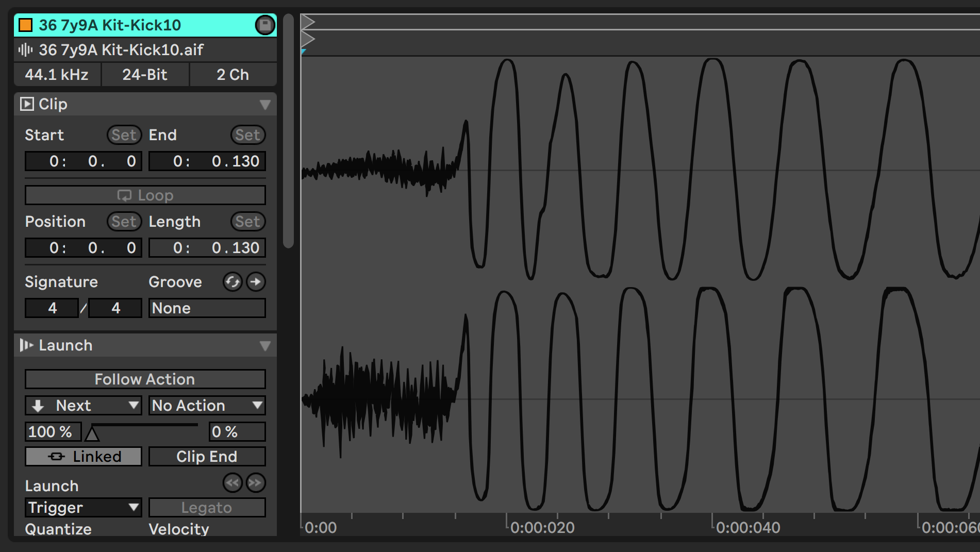Click the hot-swap Groove circular arrows icon
The image size is (980, 552).
(x=232, y=282)
